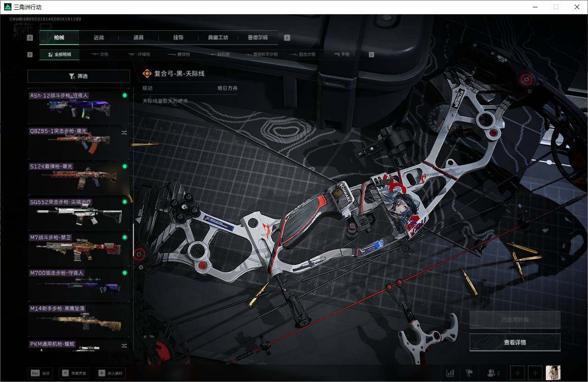Open 查看详情 for the bow skin

coord(515,342)
